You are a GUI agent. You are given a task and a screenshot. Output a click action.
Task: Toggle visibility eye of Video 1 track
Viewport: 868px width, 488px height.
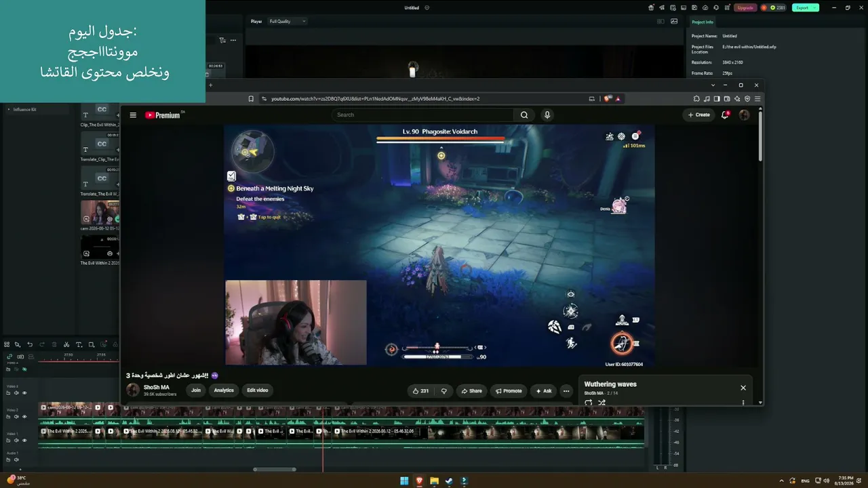pyautogui.click(x=24, y=441)
